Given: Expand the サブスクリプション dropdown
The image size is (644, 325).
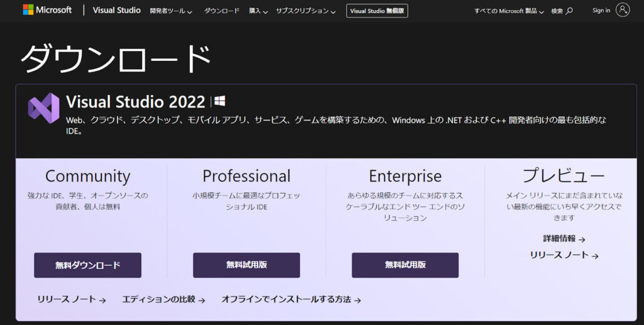Looking at the screenshot, I should (x=305, y=11).
